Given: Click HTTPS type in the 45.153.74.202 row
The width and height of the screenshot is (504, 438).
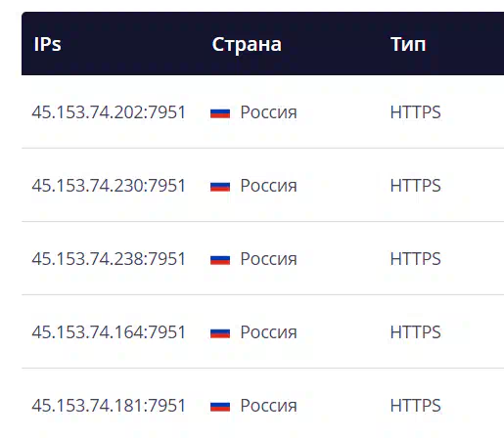Looking at the screenshot, I should pyautogui.click(x=416, y=112).
